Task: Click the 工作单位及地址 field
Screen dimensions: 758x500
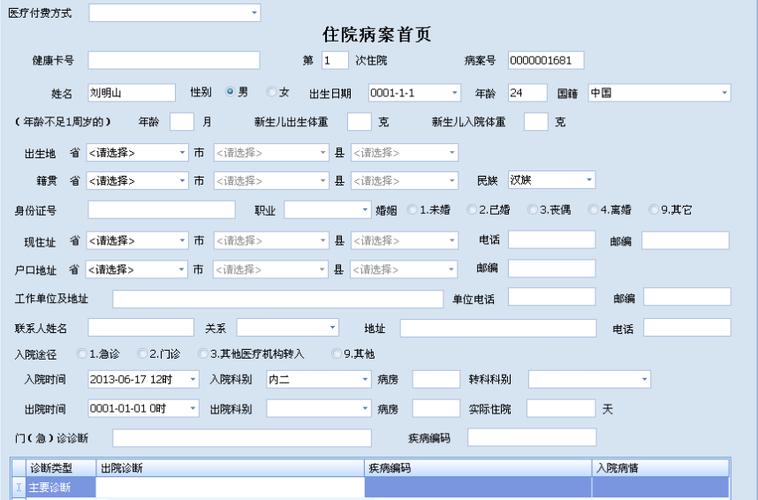Action: (278, 299)
